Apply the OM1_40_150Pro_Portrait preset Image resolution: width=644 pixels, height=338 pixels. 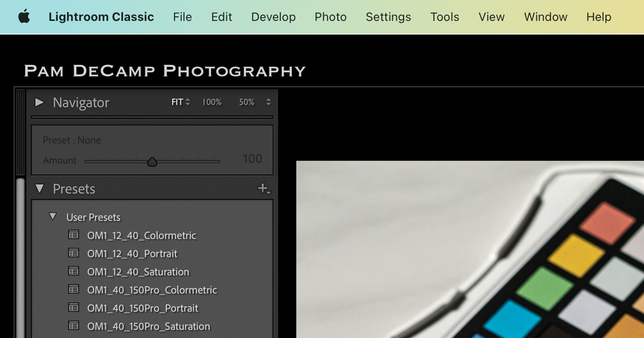(142, 308)
